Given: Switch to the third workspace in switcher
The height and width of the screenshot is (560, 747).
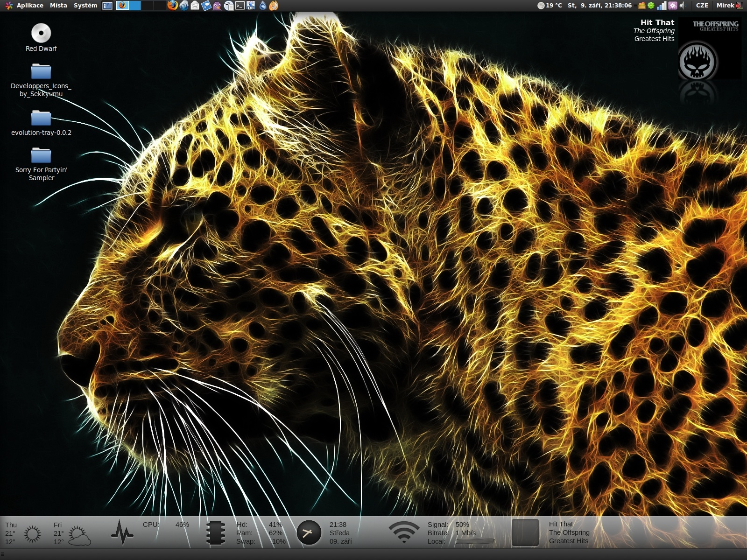Looking at the screenshot, I should click(147, 6).
